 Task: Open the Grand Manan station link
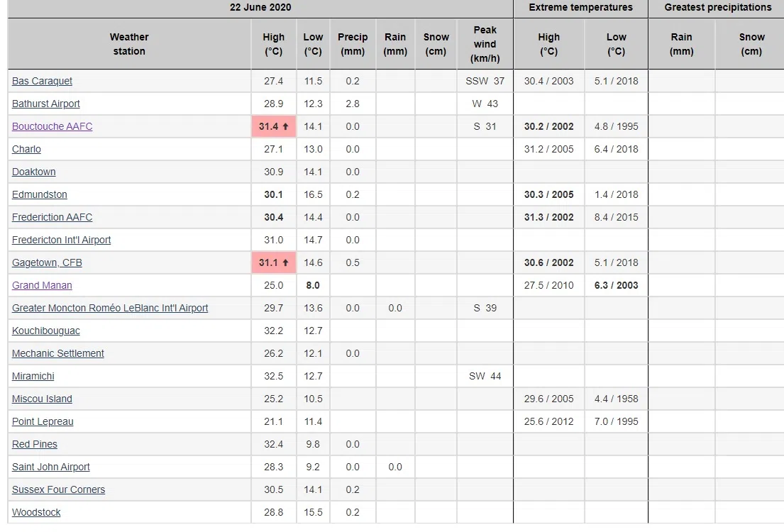click(x=42, y=285)
